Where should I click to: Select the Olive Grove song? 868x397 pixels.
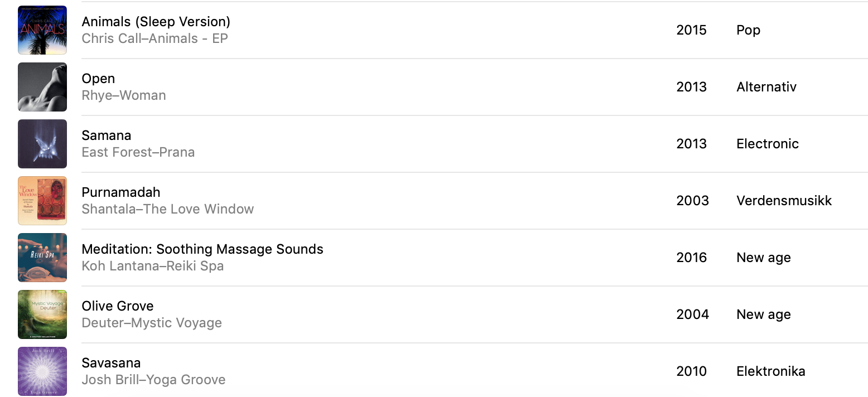118,306
